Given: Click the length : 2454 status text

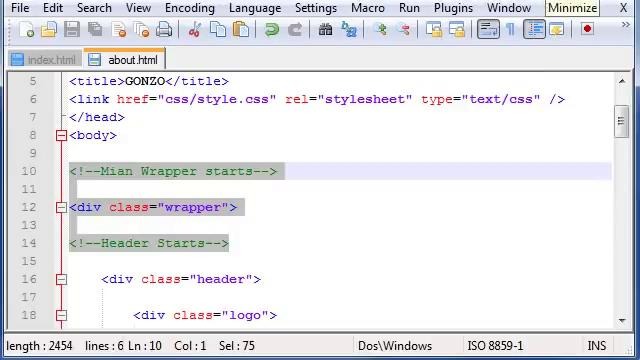Looking at the screenshot, I should click(39, 346).
